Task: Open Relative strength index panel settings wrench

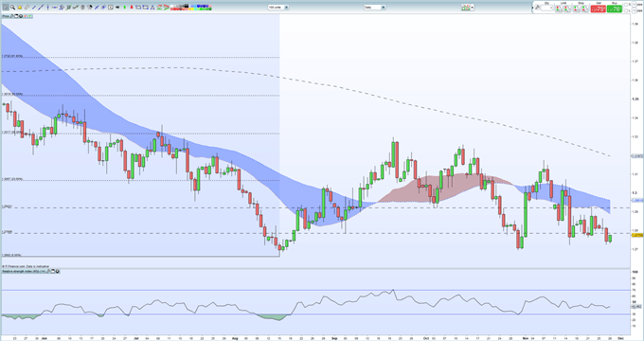Action: (x=47, y=271)
